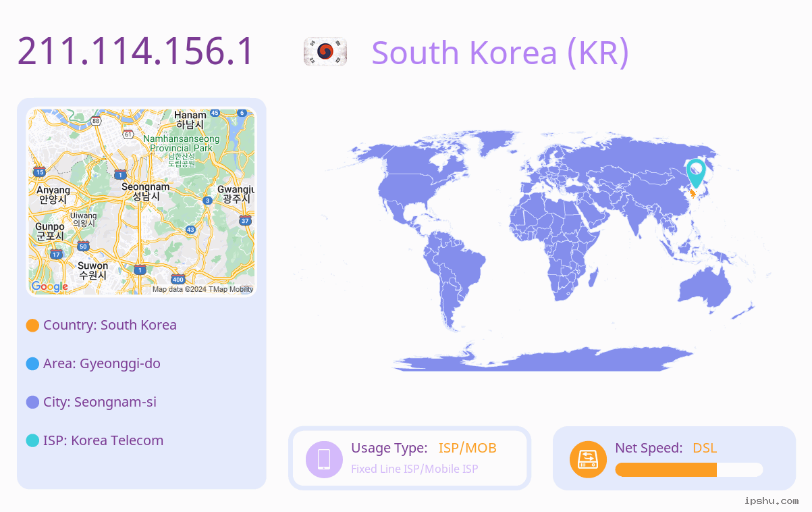The height and width of the screenshot is (512, 812).
Task: Click the purple dot beside City
Action: pyautogui.click(x=32, y=403)
